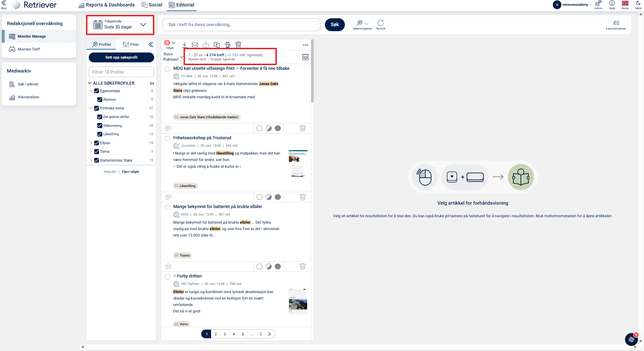The image size is (644, 351).
Task: Collapse the Politiske tema group
Action: tap(91, 108)
